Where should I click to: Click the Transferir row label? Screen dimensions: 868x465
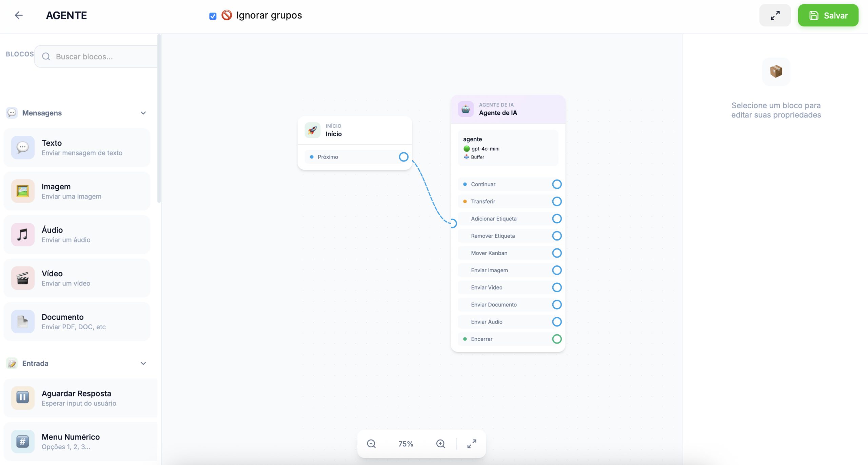[483, 202]
